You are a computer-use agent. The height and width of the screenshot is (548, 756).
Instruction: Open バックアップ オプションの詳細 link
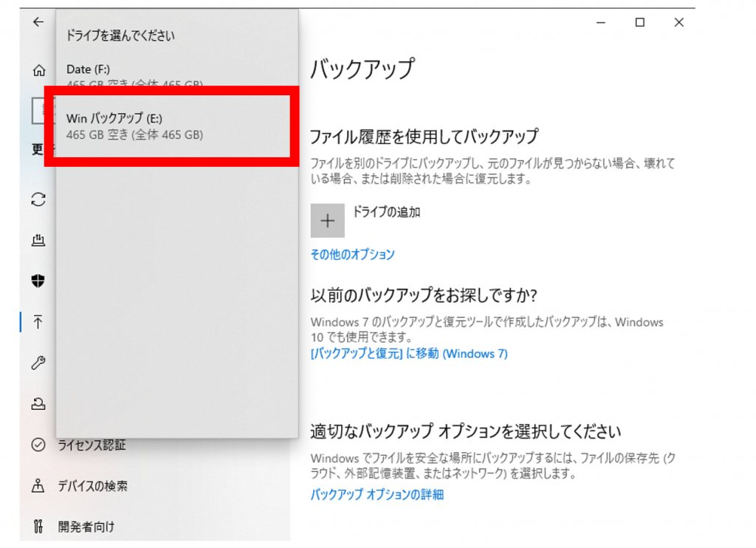click(x=377, y=495)
